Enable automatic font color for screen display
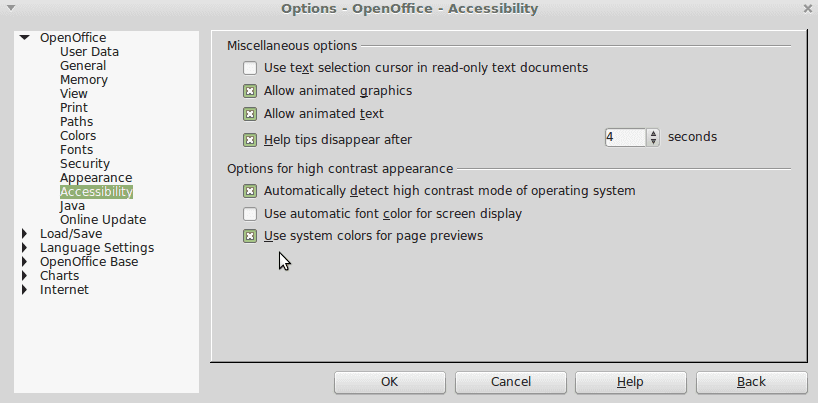The width and height of the screenshot is (818, 403). click(250, 214)
